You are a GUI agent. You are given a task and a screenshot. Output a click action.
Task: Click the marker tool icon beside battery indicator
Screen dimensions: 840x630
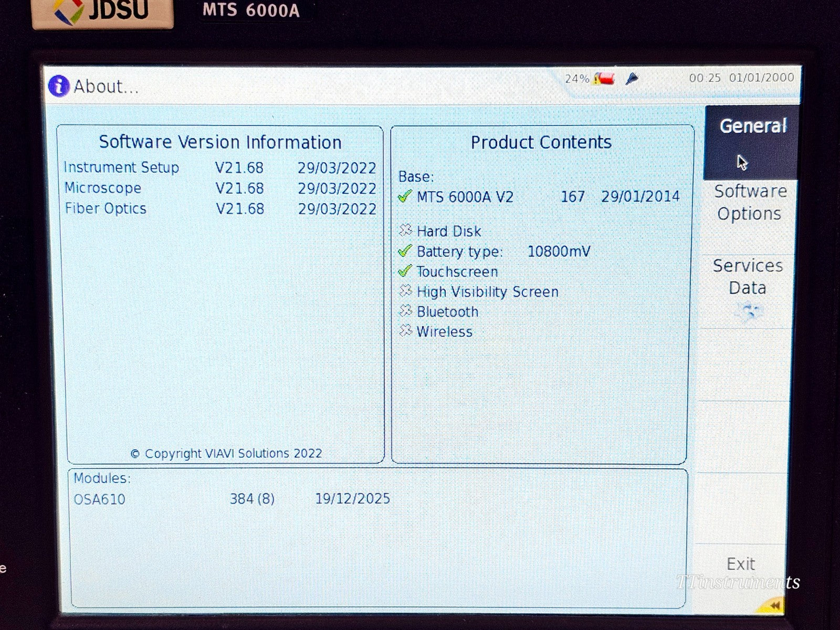point(632,79)
